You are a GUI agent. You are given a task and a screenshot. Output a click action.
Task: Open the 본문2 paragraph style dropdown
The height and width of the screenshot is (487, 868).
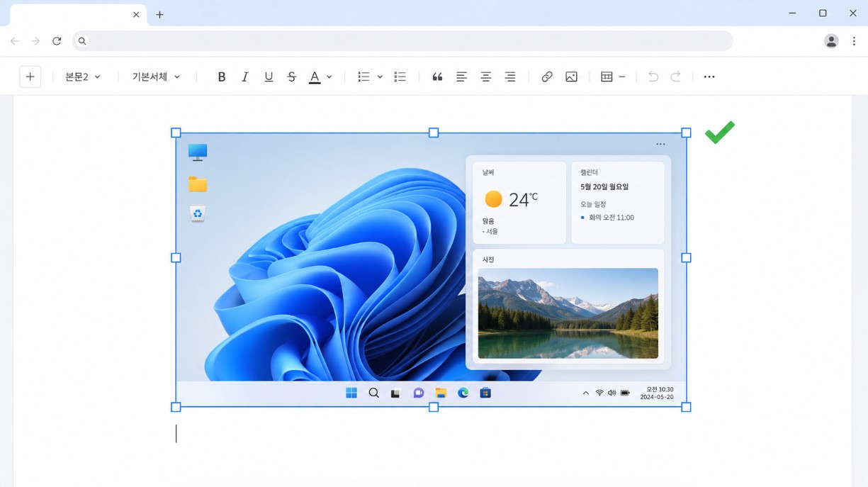tap(83, 77)
